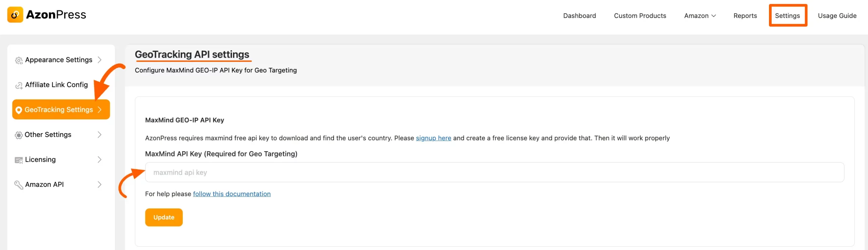Click the Affiliate Link Config link icon
Screen dimensions: 868x250
click(19, 85)
